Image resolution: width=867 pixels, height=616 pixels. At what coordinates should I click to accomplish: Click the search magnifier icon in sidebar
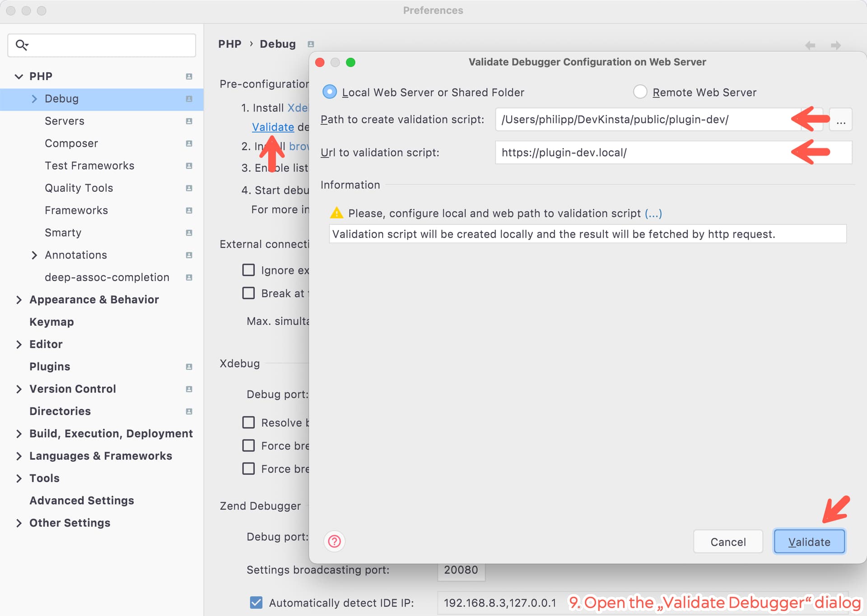point(21,45)
